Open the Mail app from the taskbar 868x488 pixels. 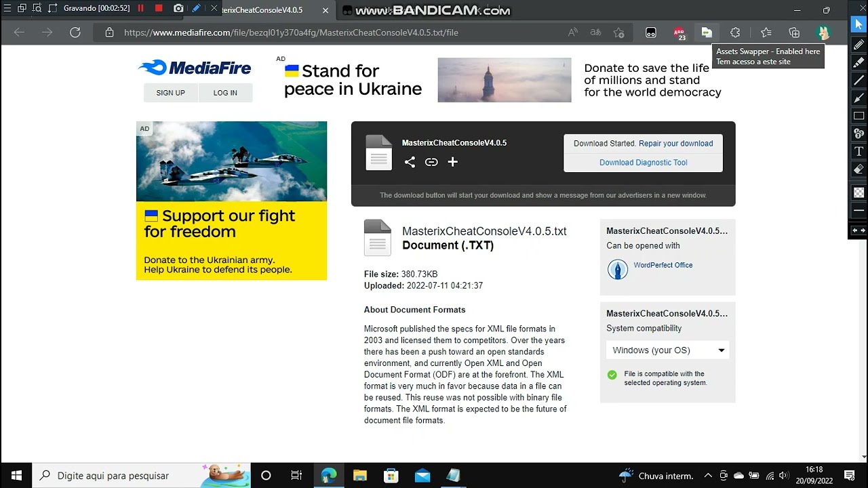[x=422, y=475]
